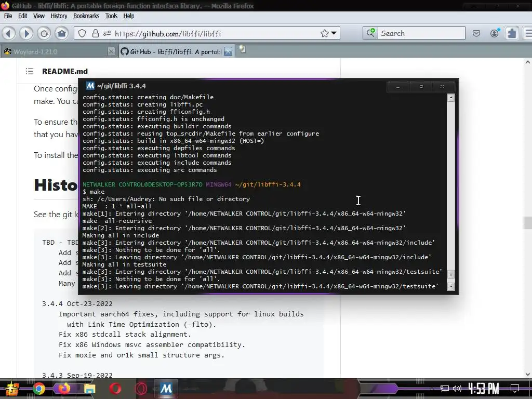This screenshot has height=399, width=532.
Task: Open the Firefox home page
Action: coord(62,33)
